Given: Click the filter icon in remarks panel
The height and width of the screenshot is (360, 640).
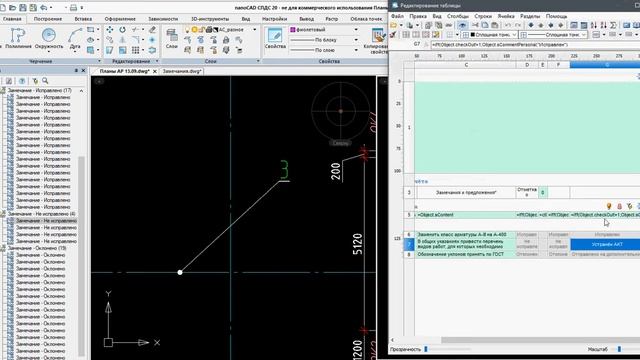Looking at the screenshot, I should point(35,81).
